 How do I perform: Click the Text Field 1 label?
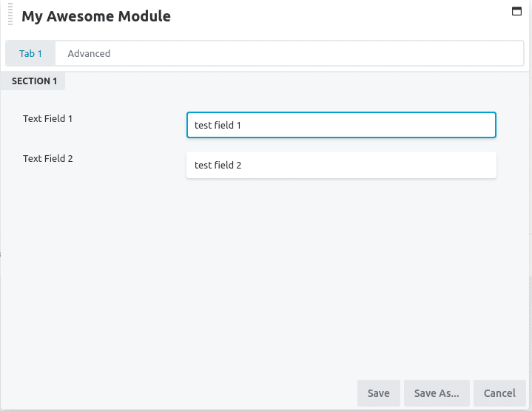pyautogui.click(x=47, y=118)
